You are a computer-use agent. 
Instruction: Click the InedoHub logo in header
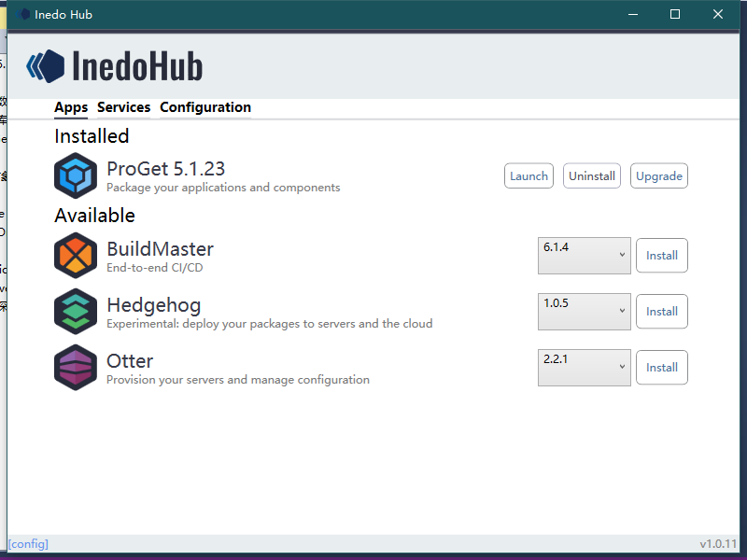pos(114,66)
